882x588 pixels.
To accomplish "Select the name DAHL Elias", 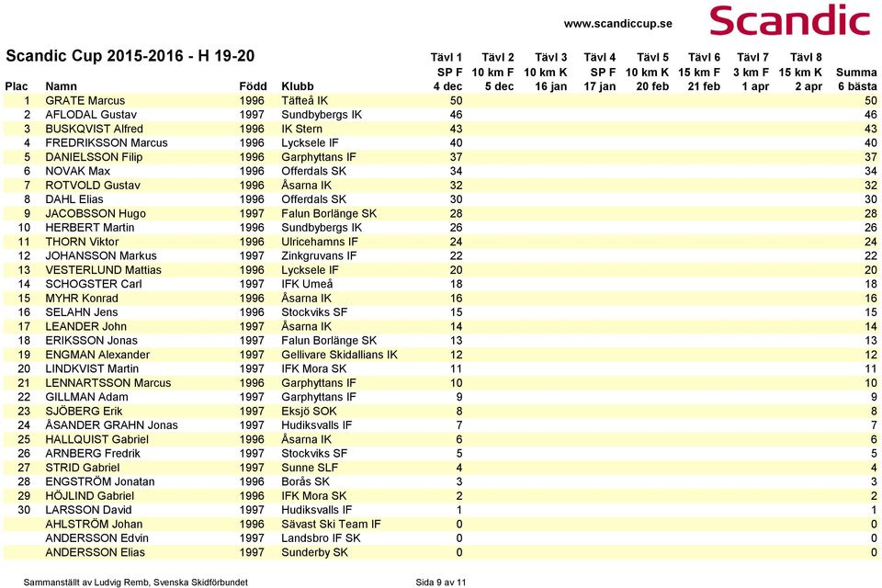I will [74, 199].
